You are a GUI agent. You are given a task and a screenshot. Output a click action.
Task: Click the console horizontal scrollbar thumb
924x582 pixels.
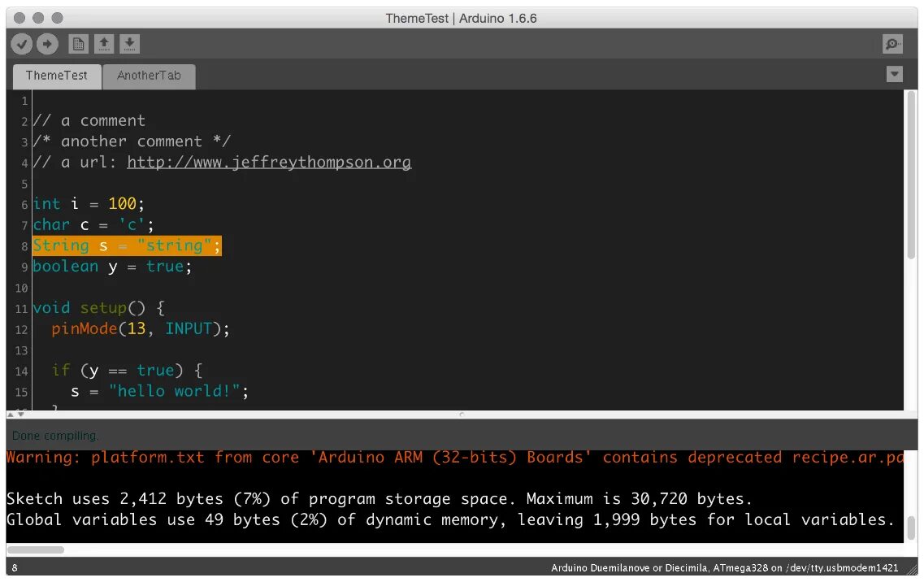pyautogui.click(x=36, y=549)
